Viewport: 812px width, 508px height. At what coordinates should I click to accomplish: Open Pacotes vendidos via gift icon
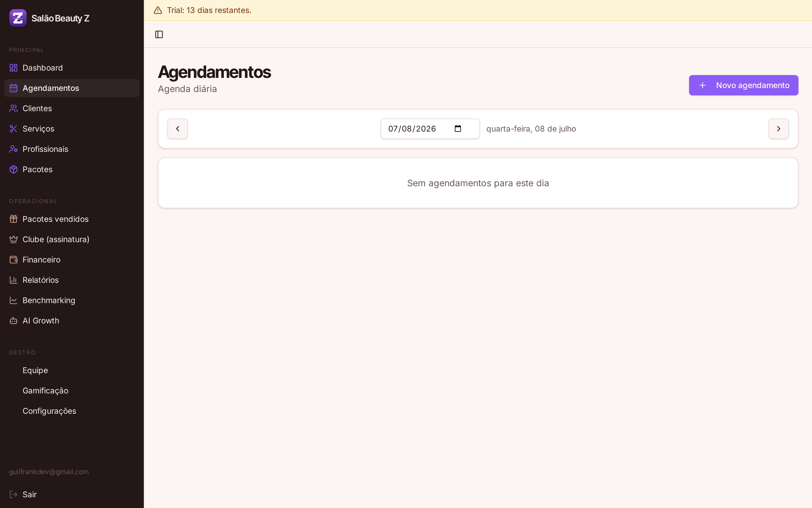click(x=14, y=219)
